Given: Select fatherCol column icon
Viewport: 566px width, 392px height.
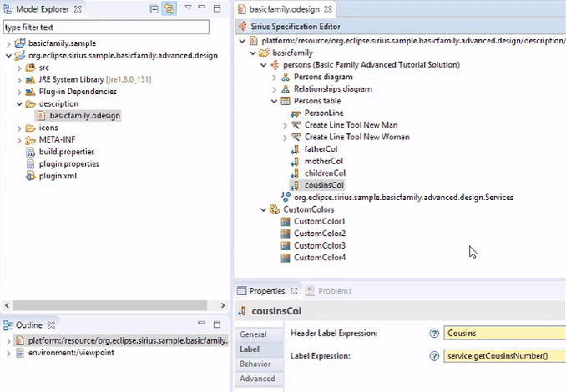Looking at the screenshot, I should tap(296, 149).
